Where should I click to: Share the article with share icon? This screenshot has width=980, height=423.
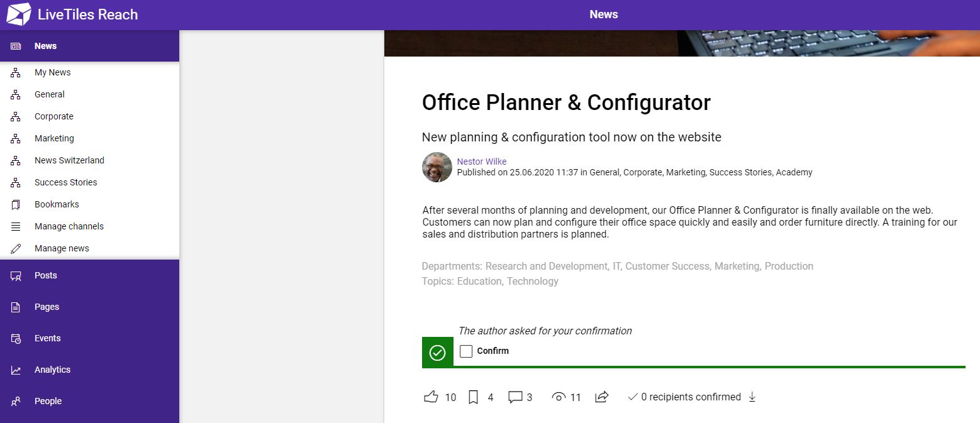602,397
